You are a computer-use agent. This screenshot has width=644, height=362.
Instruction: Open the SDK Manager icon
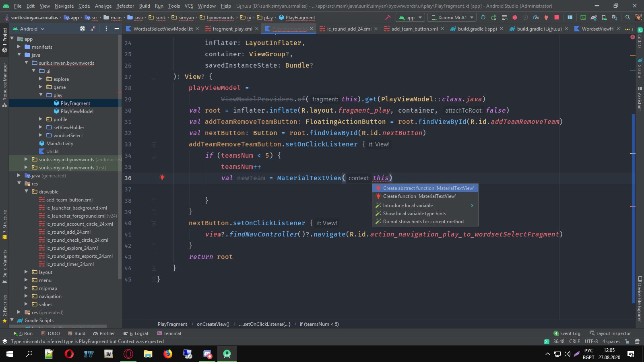click(614, 17)
